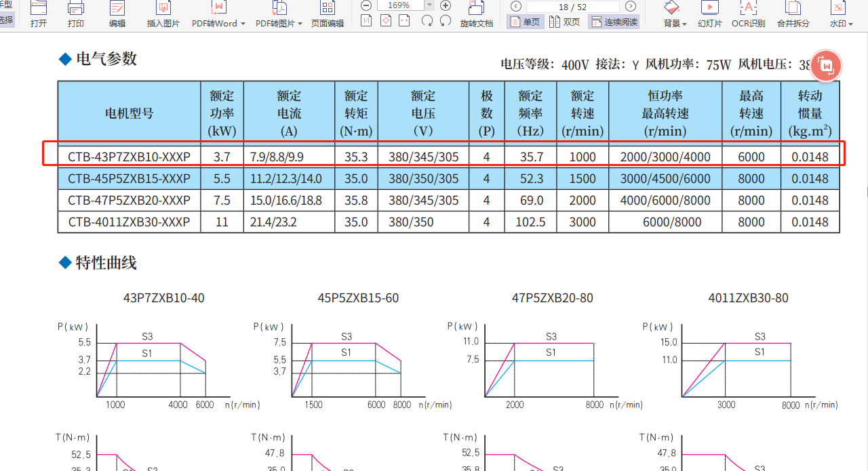
Task: Click the chart title 45P5ZXB15-60
Action: coord(358,298)
